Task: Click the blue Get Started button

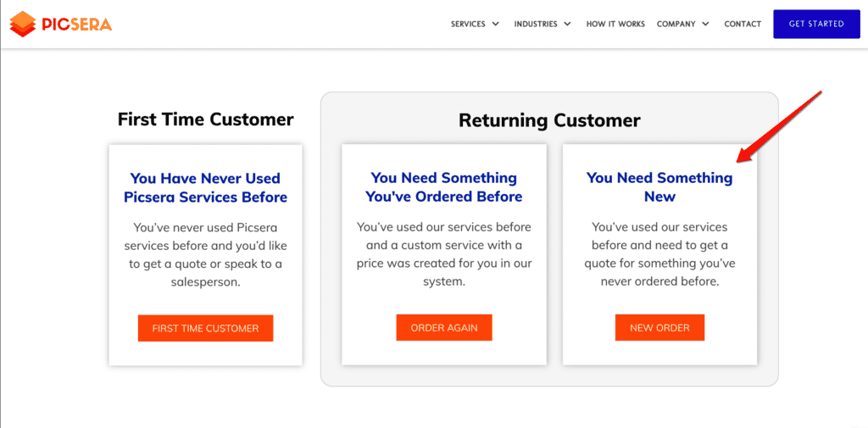Action: point(816,24)
